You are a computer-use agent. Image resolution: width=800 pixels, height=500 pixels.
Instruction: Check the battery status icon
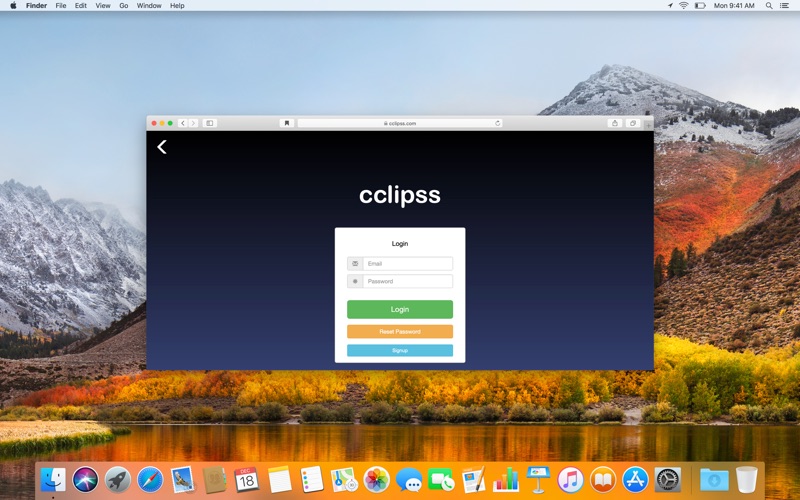[700, 6]
